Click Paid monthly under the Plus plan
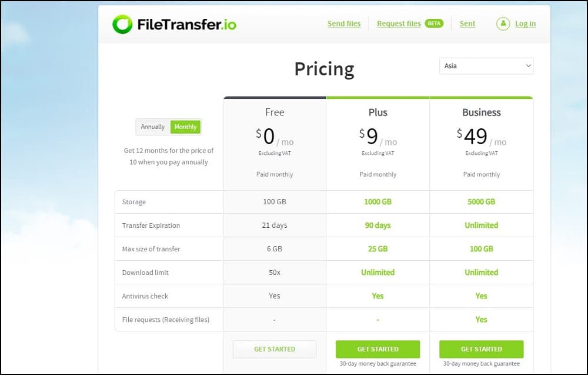This screenshot has height=375, width=588. click(x=377, y=174)
